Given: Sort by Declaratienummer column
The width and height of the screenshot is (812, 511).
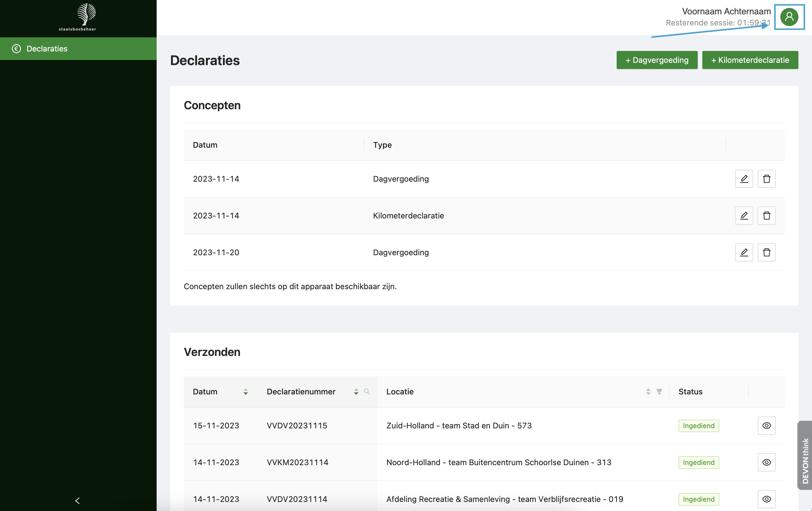Looking at the screenshot, I should [356, 392].
